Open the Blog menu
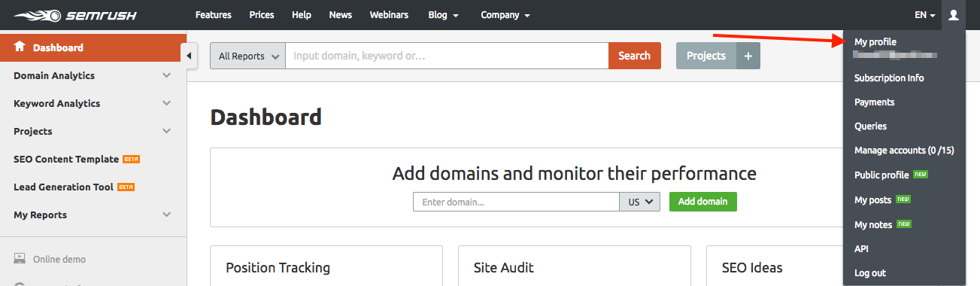Image resolution: width=980 pixels, height=286 pixels. (443, 15)
